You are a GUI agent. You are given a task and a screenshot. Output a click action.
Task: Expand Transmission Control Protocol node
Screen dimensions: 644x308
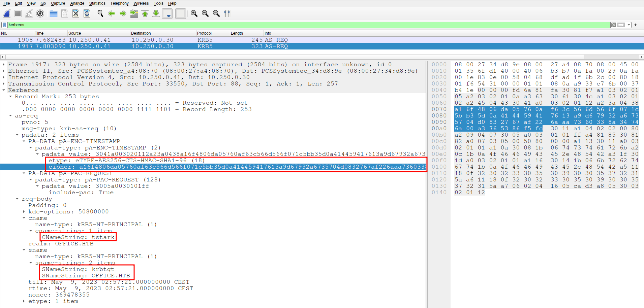click(4, 84)
